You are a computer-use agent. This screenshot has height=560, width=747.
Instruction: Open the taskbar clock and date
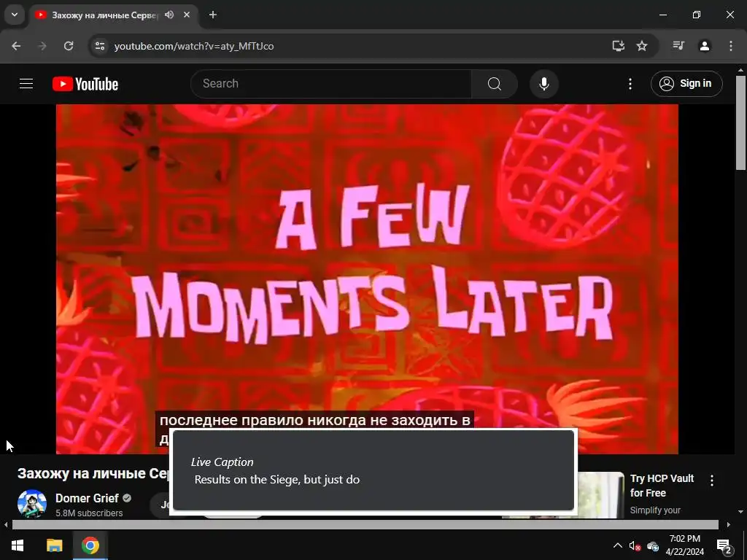[684, 545]
